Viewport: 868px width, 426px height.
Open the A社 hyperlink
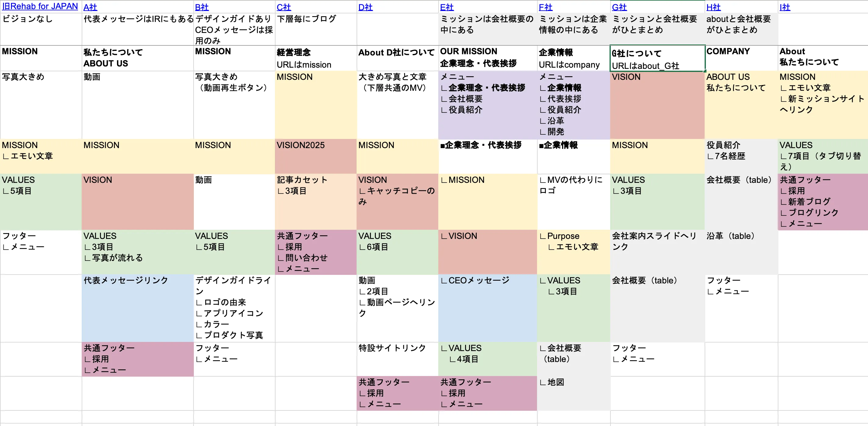tap(90, 7)
